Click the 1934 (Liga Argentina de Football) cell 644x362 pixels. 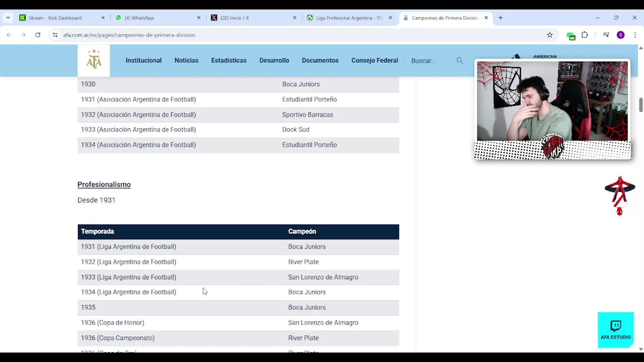point(128,292)
